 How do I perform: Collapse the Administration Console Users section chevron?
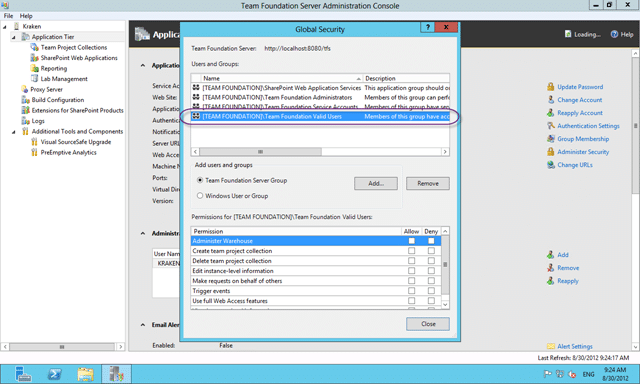143,233
